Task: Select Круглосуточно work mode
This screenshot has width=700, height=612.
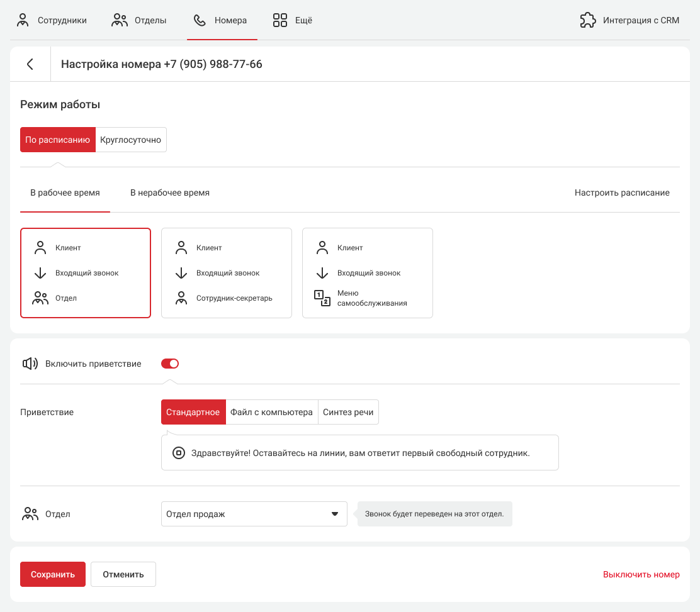Action: pos(131,140)
